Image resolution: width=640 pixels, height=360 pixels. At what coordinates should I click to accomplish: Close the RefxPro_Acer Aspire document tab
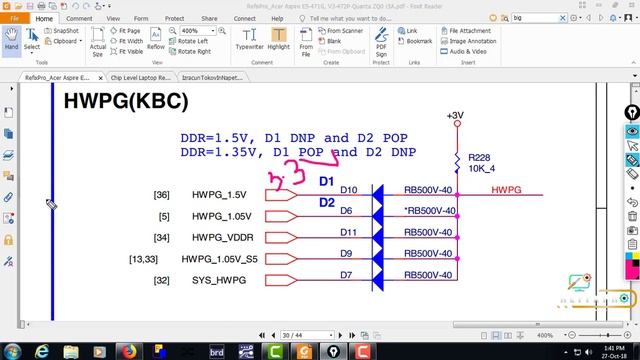(x=100, y=78)
